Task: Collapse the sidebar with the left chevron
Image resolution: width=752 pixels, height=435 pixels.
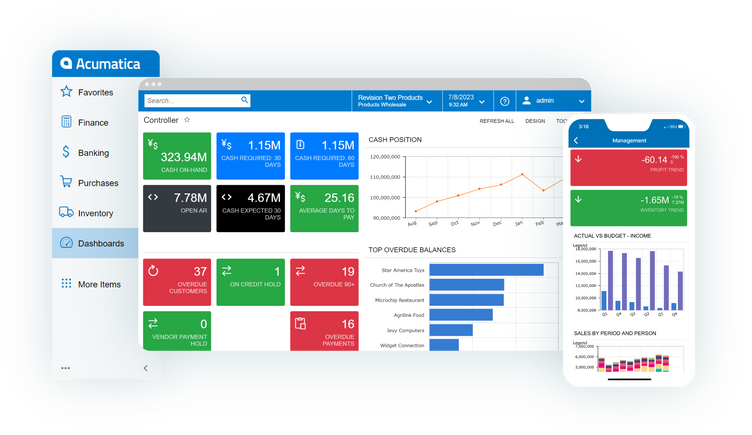Action: [x=146, y=368]
